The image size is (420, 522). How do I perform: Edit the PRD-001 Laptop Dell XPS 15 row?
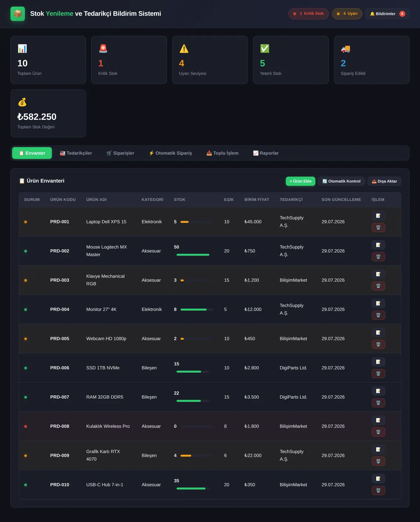click(x=378, y=216)
